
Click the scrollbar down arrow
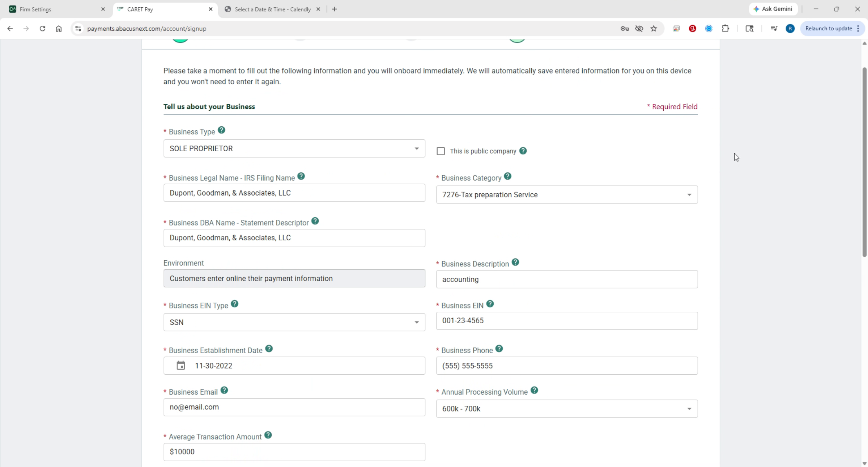coord(864,463)
